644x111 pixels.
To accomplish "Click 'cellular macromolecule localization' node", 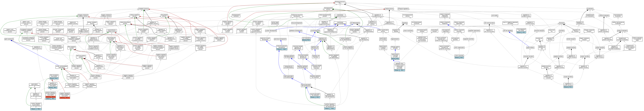I will point(618,23).
